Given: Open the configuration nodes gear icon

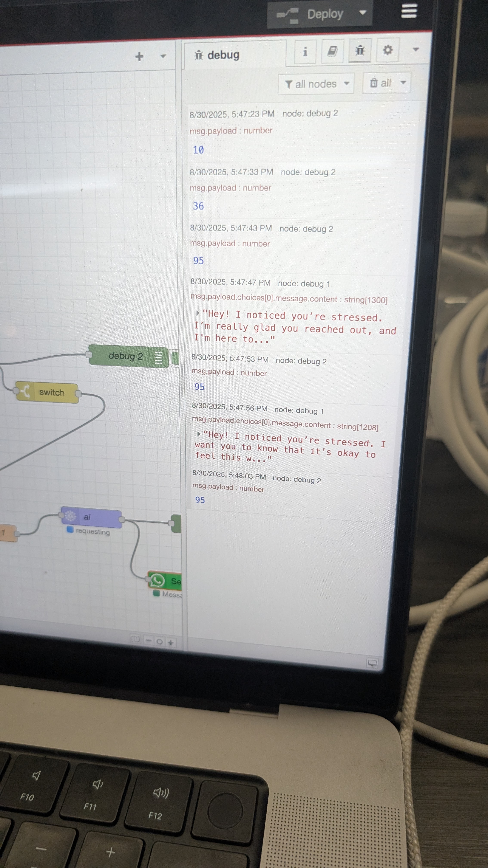Looking at the screenshot, I should [x=388, y=50].
